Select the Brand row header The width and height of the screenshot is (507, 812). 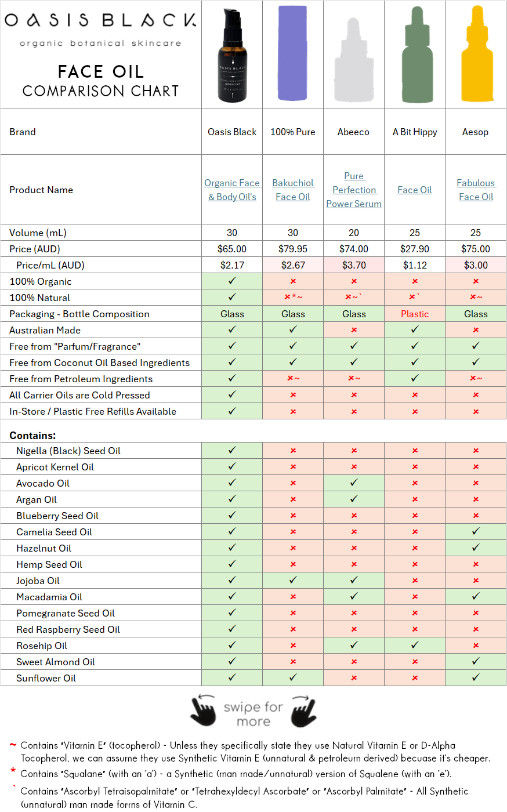(23, 132)
